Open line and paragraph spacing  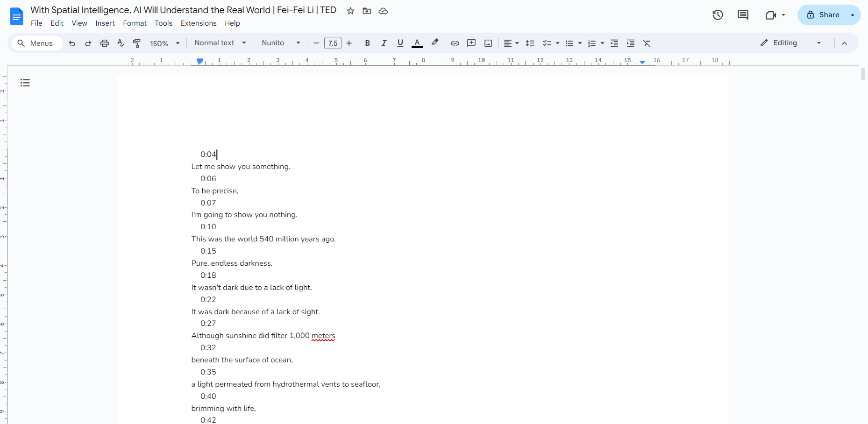pos(530,43)
